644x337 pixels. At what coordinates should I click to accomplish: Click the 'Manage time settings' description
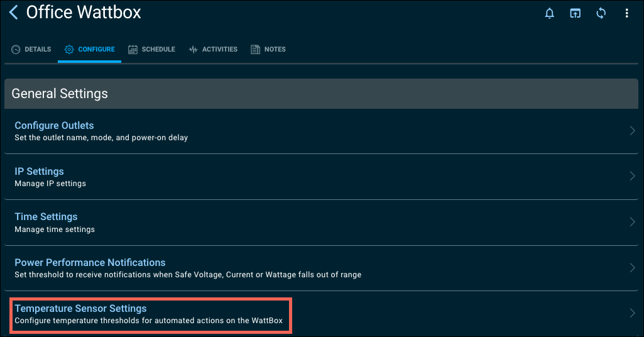coord(55,229)
